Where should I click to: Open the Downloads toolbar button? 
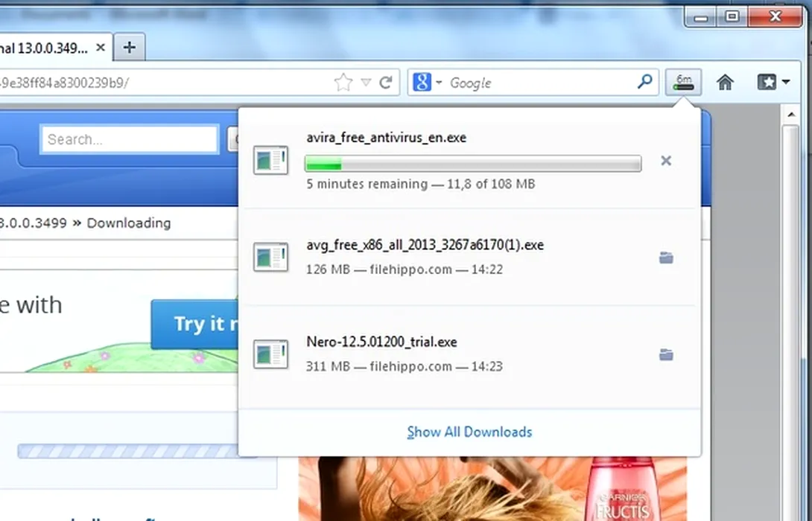pos(683,82)
